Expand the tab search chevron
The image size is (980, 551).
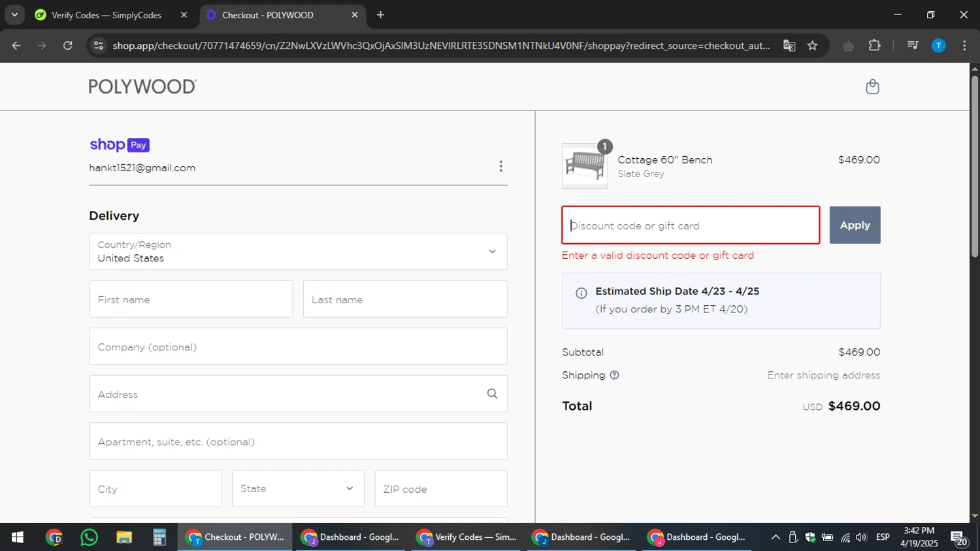14,14
